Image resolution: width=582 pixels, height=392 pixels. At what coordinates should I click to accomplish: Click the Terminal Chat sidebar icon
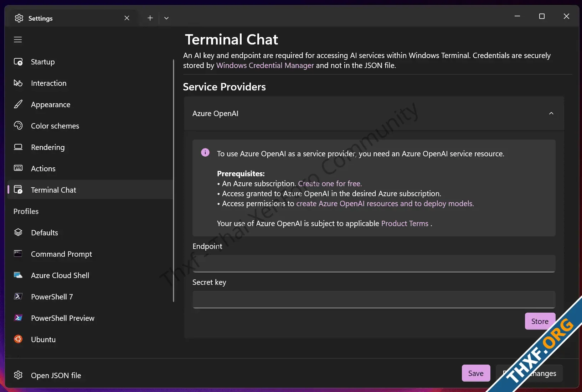point(18,189)
